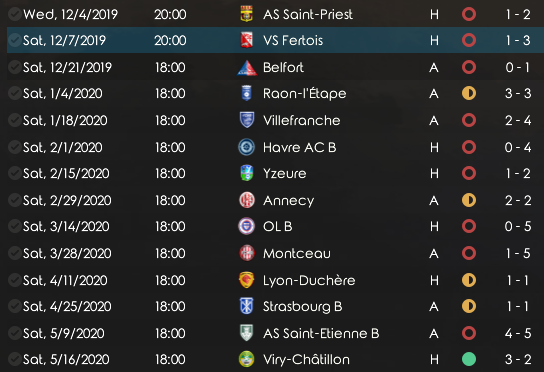Screen dimensions: 544x372
Task: Click the Yzeure club crest
Action: click(247, 173)
